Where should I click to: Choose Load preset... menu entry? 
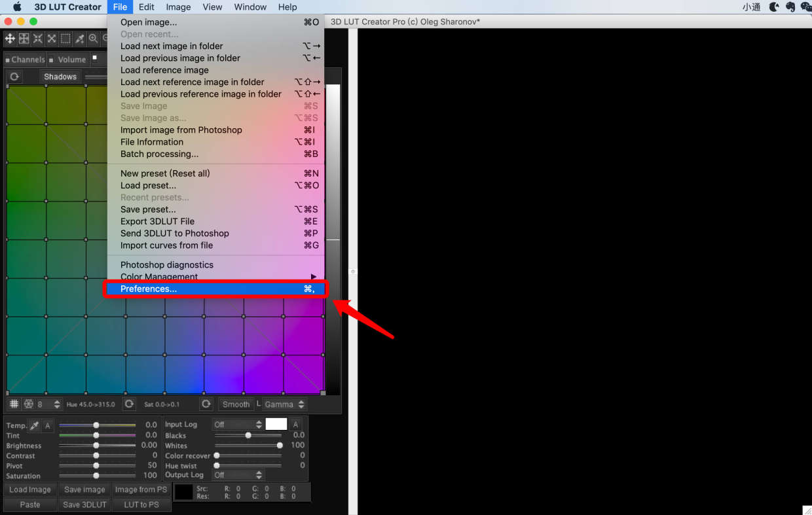click(x=215, y=185)
